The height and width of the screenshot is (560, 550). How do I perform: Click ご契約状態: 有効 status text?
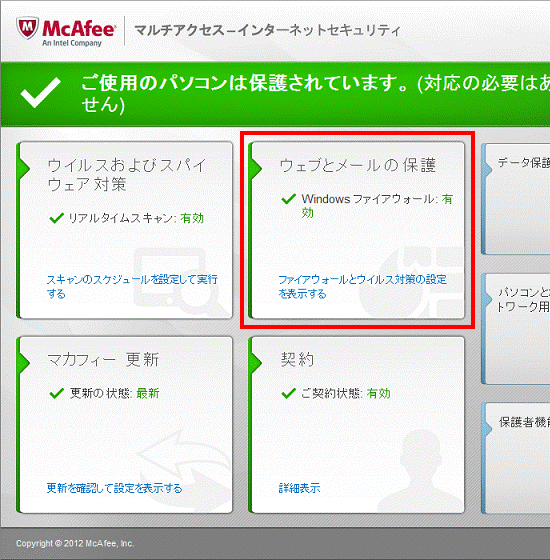346,393
